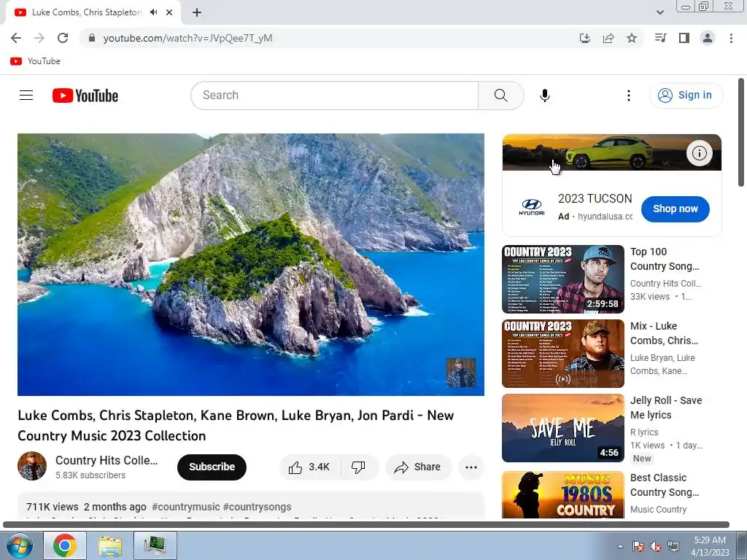Expand the video description box

251,506
